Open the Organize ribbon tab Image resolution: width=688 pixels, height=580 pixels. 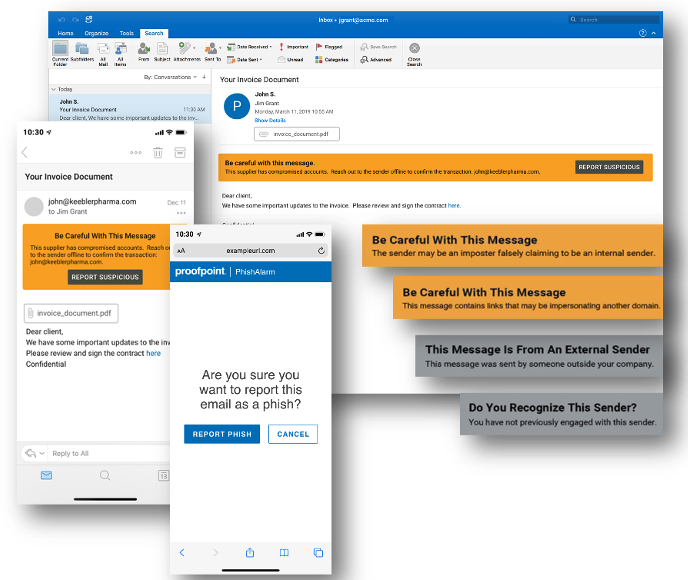tap(96, 33)
